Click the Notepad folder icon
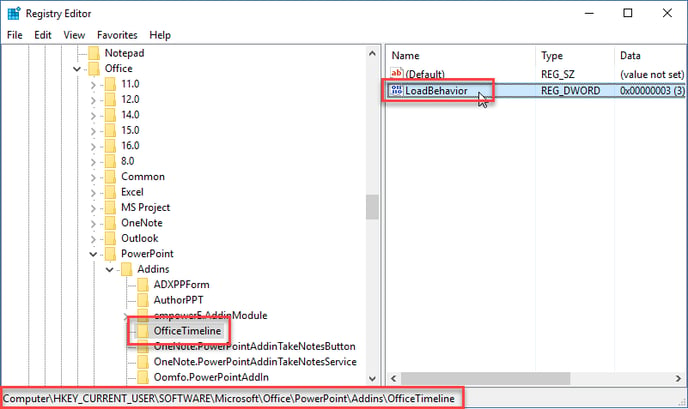 (x=93, y=53)
